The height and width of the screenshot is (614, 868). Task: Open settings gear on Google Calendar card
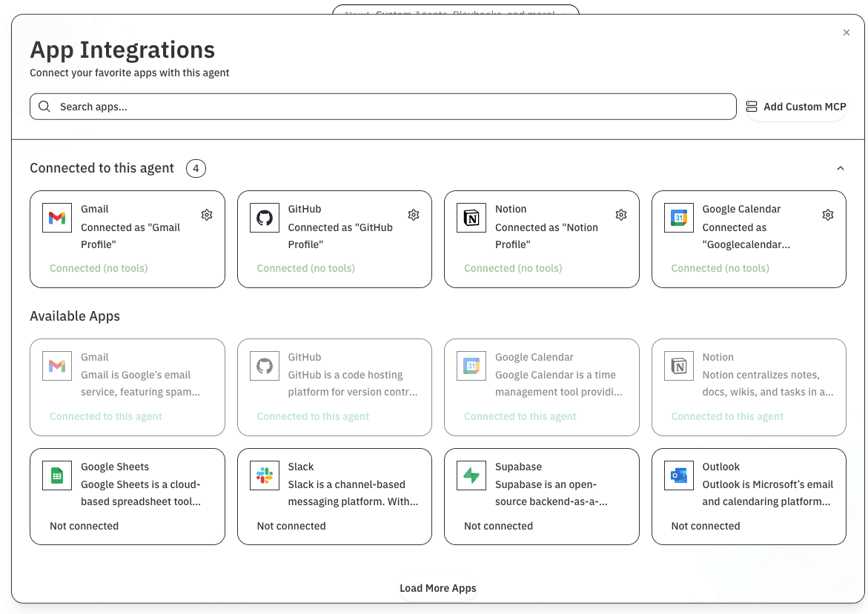pyautogui.click(x=828, y=215)
